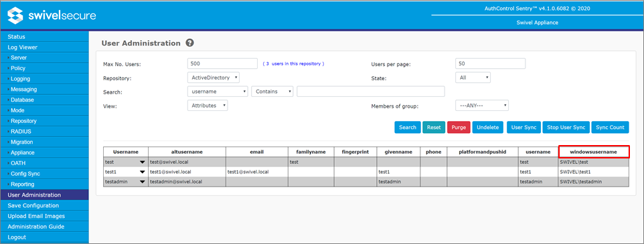Expand the Repository sidebar menu
The image size is (644, 244).
(x=44, y=121)
